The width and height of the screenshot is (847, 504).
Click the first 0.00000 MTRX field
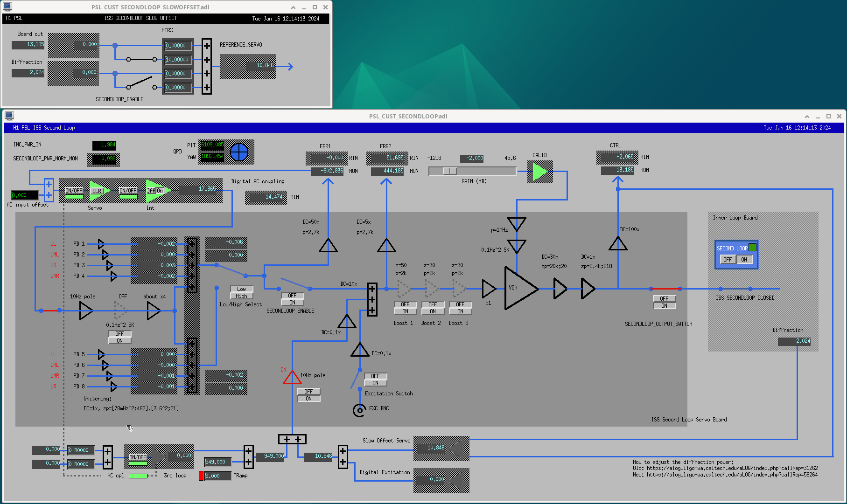click(x=178, y=46)
